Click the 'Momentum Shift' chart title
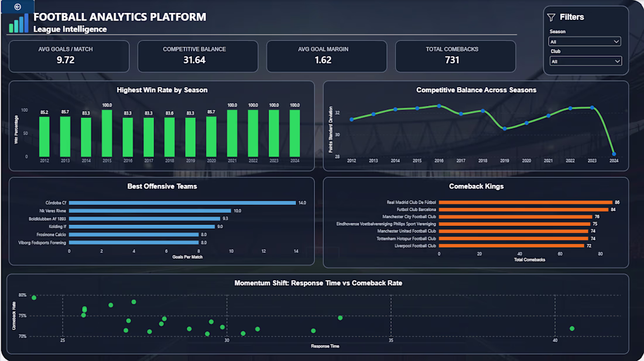This screenshot has width=644, height=361. 318,283
